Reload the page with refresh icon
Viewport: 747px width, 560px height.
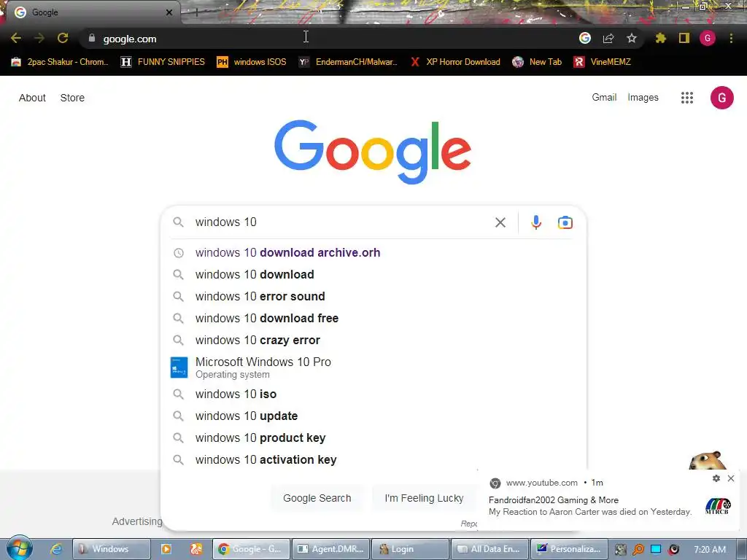click(x=63, y=39)
